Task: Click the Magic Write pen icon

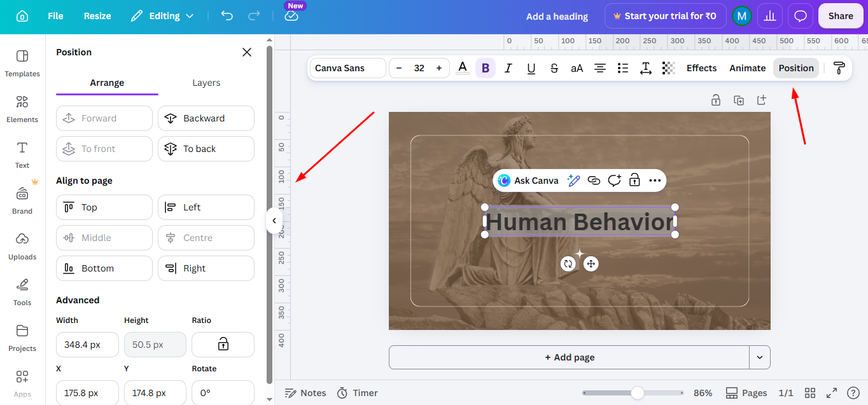Action: tap(573, 181)
